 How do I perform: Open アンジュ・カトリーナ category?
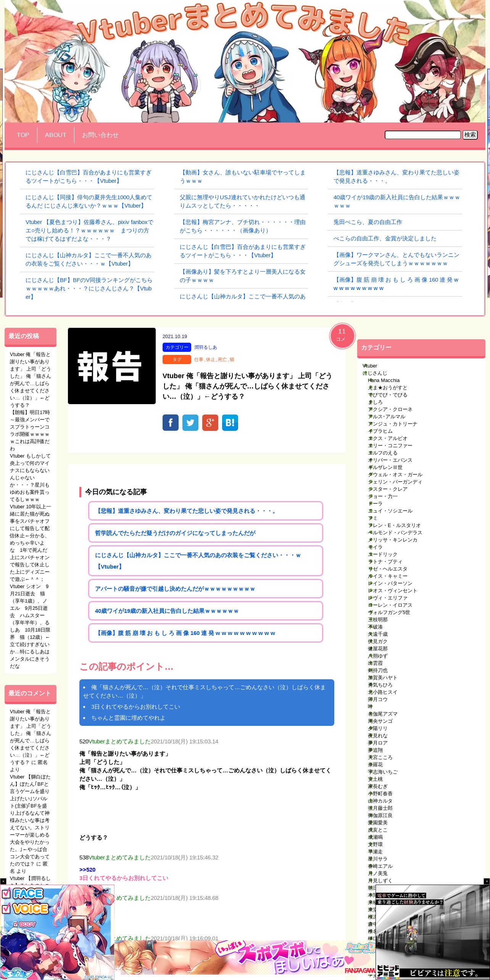(392, 424)
